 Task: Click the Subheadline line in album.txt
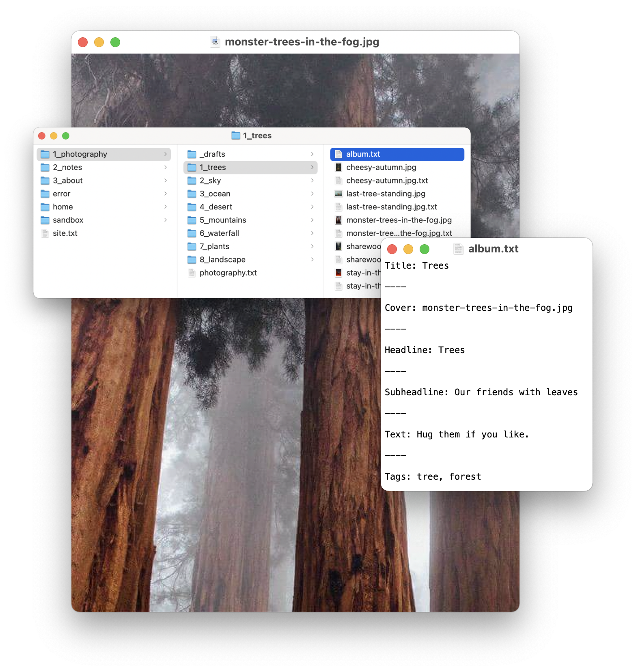tap(481, 392)
